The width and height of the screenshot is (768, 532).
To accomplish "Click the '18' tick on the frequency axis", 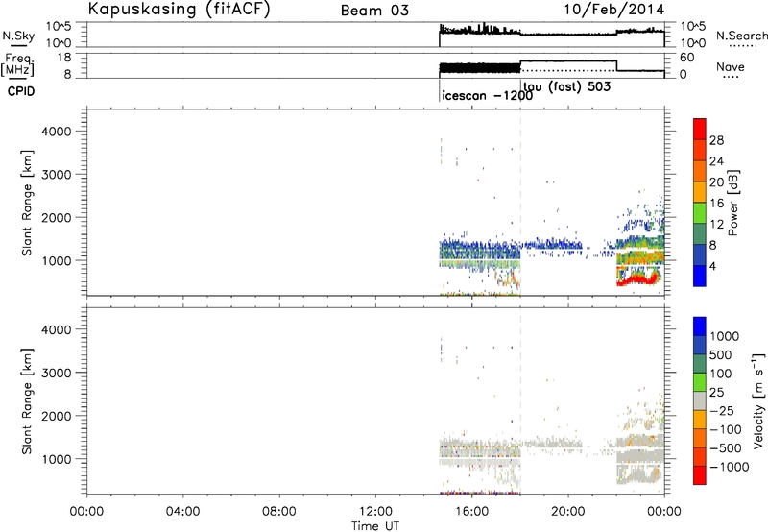I will pyautogui.click(x=64, y=58).
